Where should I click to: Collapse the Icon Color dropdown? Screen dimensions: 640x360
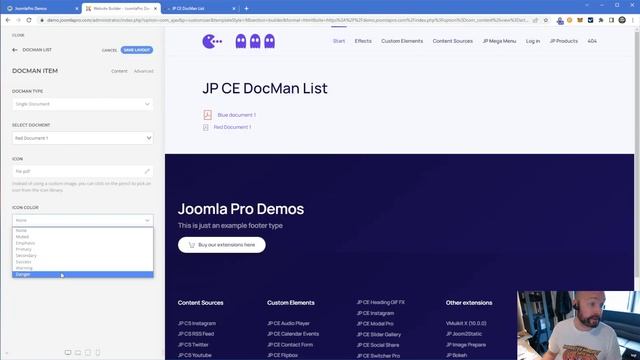point(82,220)
